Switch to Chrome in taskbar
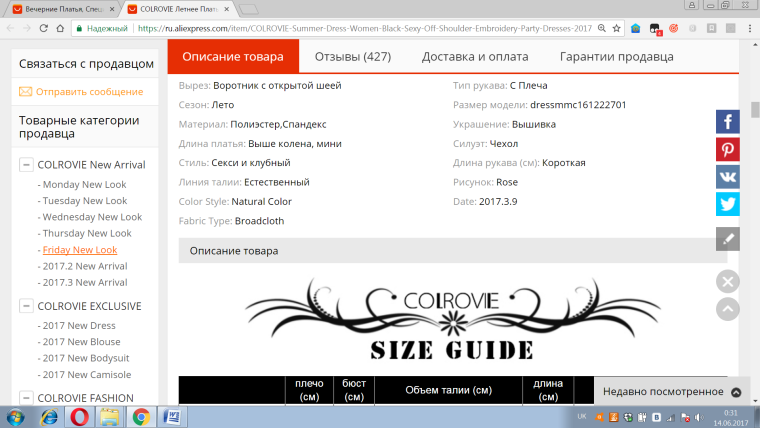 click(141, 417)
